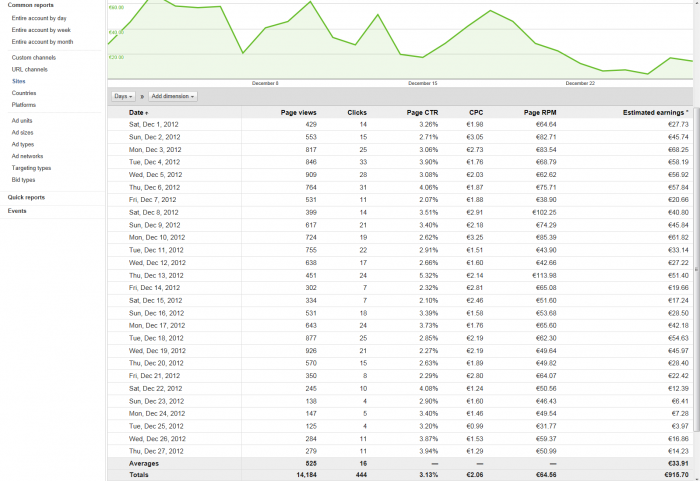
Task: Sort by CPC column header
Action: point(476,113)
